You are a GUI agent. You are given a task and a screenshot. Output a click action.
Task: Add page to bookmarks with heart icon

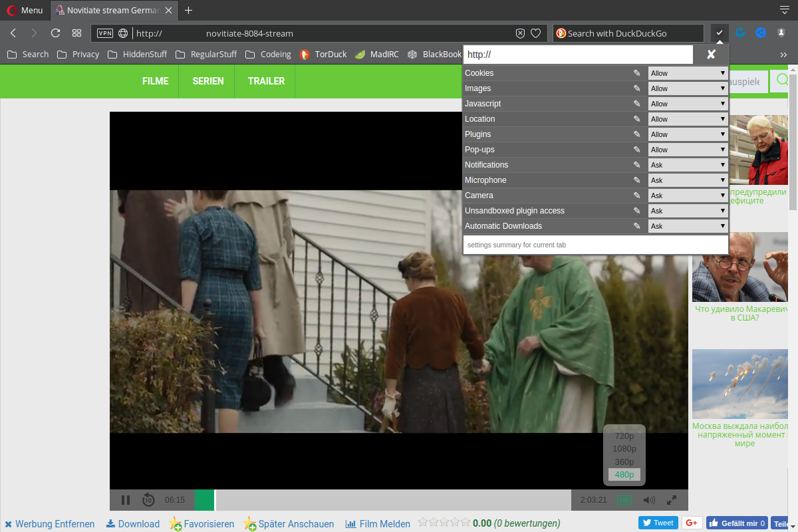536,33
